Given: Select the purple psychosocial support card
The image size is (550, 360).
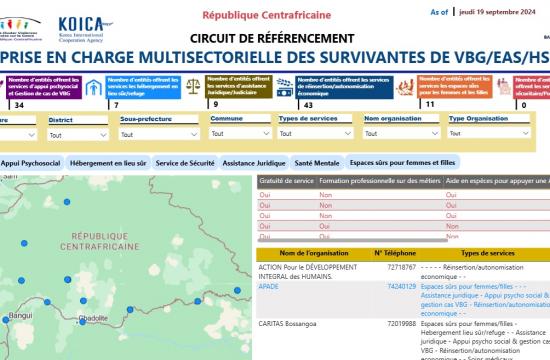Looking at the screenshot, I should [44, 87].
